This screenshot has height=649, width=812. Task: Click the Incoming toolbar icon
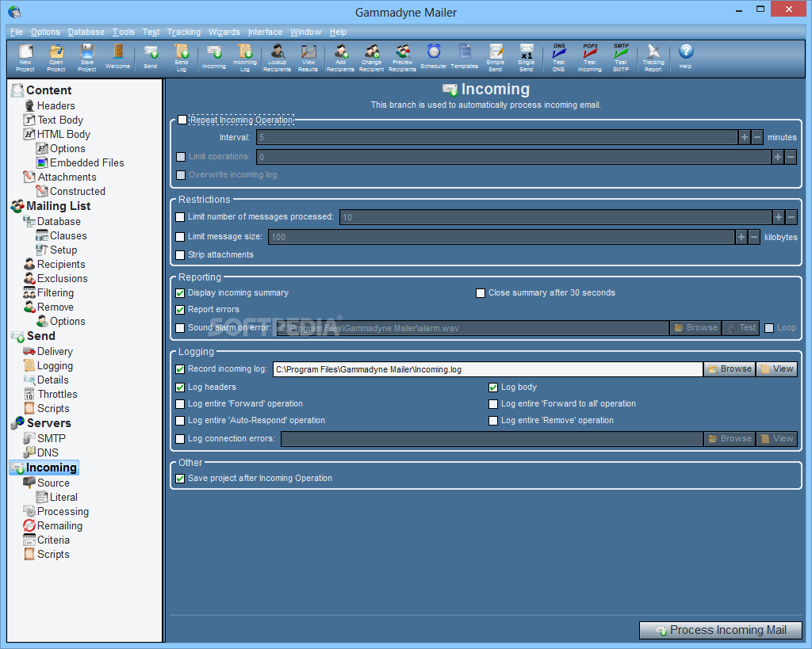214,57
